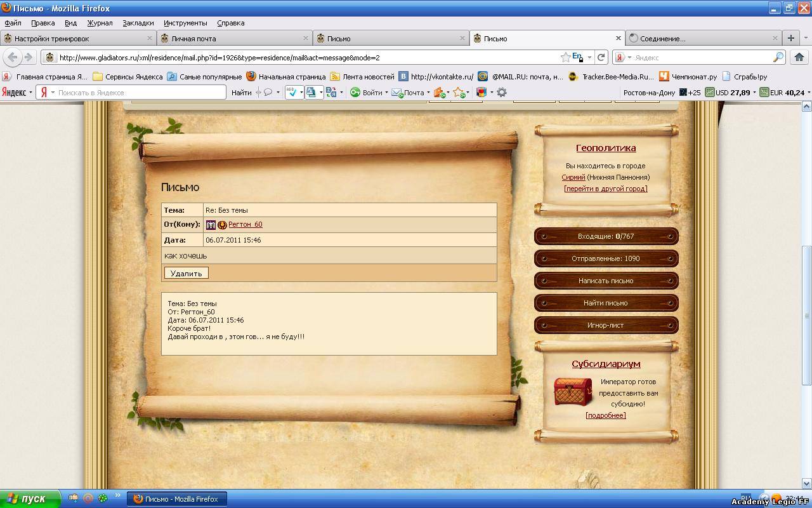This screenshot has width=812, height=508.
Task: Switch to the Личная почта tab
Action: (x=235, y=38)
